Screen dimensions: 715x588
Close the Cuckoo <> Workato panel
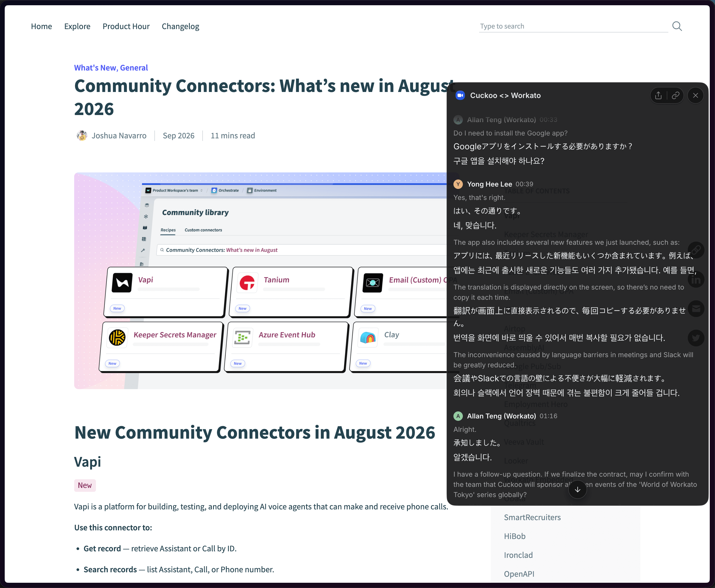pos(695,96)
